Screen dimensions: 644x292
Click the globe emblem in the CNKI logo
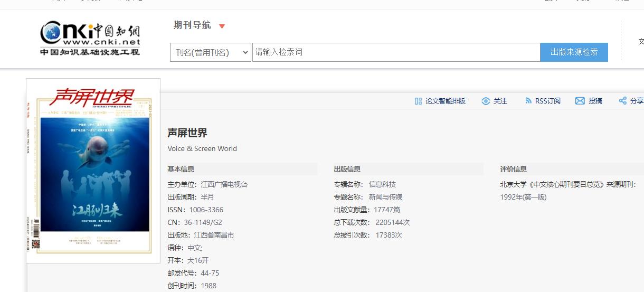tap(53, 33)
